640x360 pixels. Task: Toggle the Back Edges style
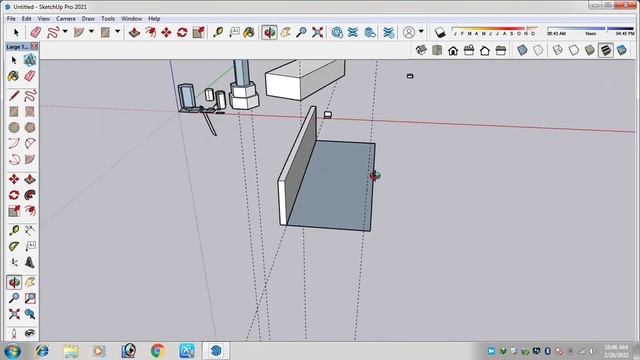tap(538, 50)
